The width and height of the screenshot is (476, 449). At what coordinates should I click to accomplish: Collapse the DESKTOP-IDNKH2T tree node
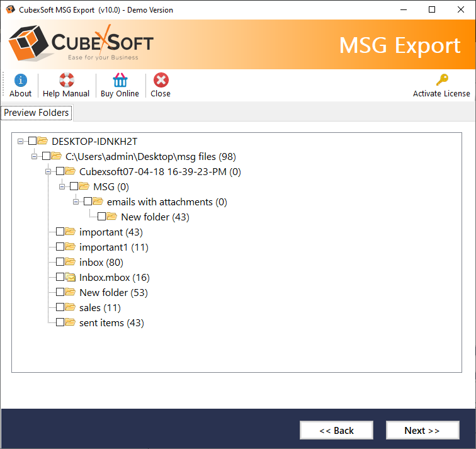pos(21,141)
